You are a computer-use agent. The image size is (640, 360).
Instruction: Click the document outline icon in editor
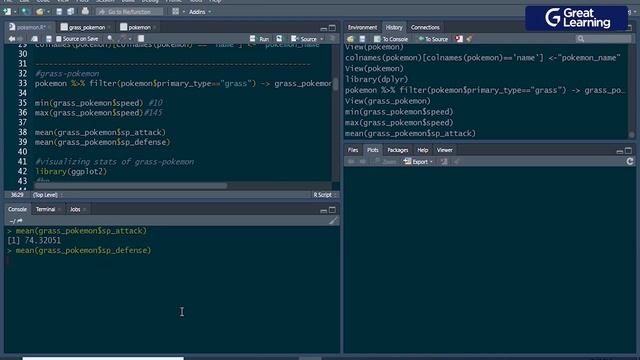click(332, 39)
